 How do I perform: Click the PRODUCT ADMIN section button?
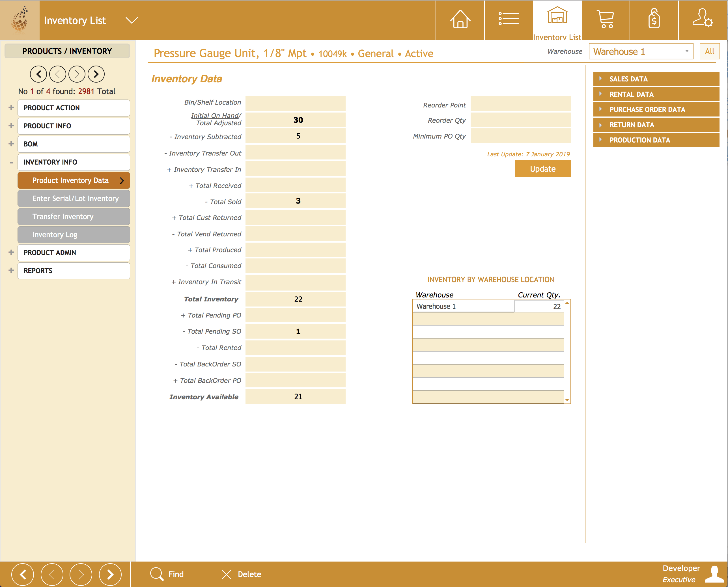pyautogui.click(x=74, y=253)
